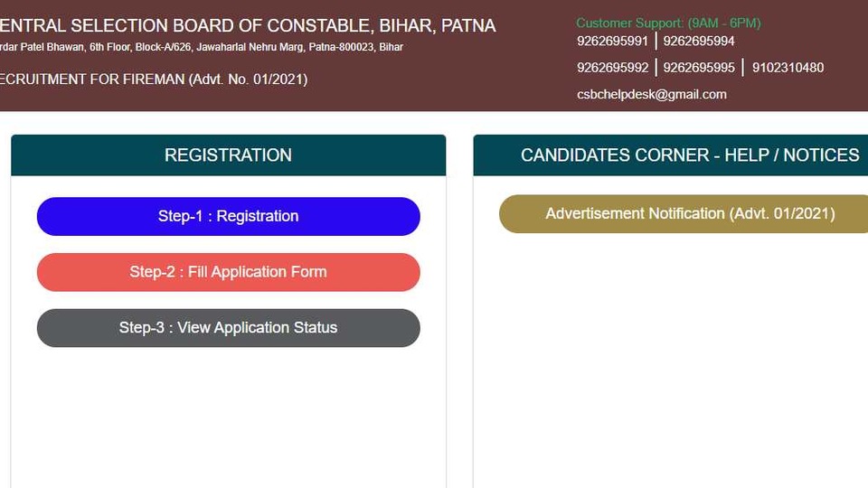Click the gray application status pill
Screen dimensions: 868x488
coord(228,328)
